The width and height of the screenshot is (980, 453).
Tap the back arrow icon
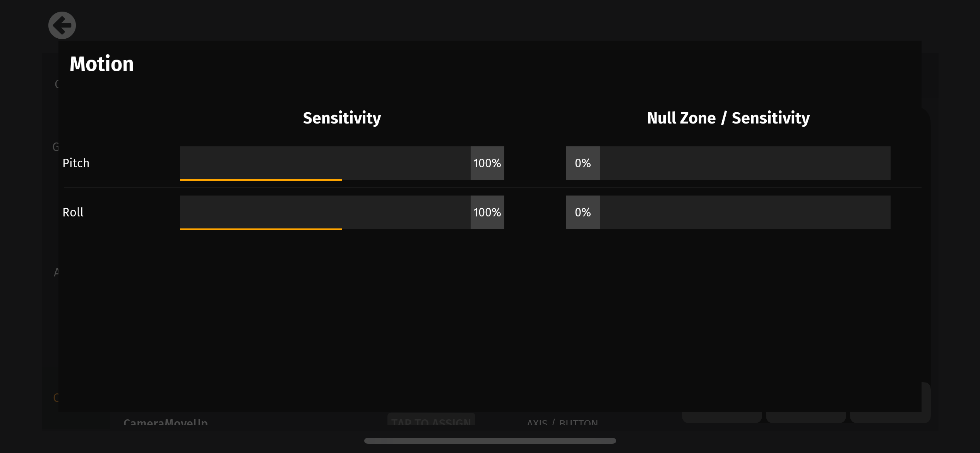[x=62, y=26]
